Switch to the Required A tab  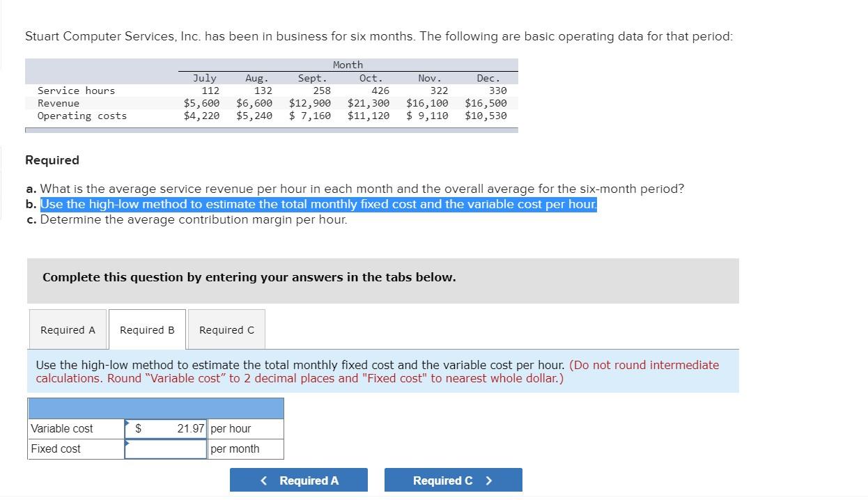point(68,330)
